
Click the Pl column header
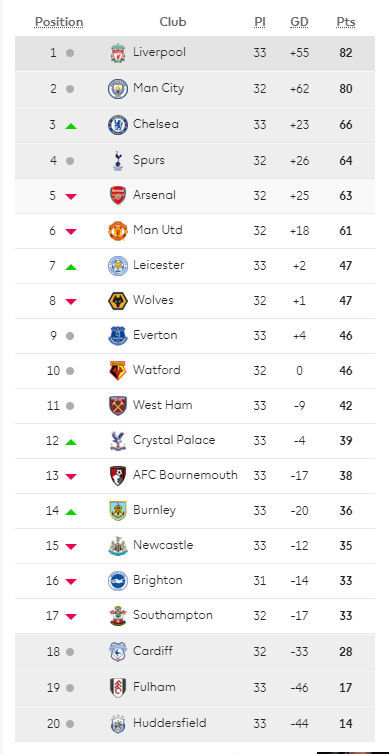260,22
